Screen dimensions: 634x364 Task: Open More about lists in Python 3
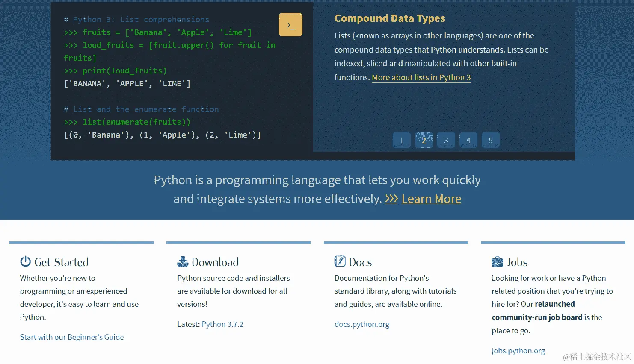421,77
